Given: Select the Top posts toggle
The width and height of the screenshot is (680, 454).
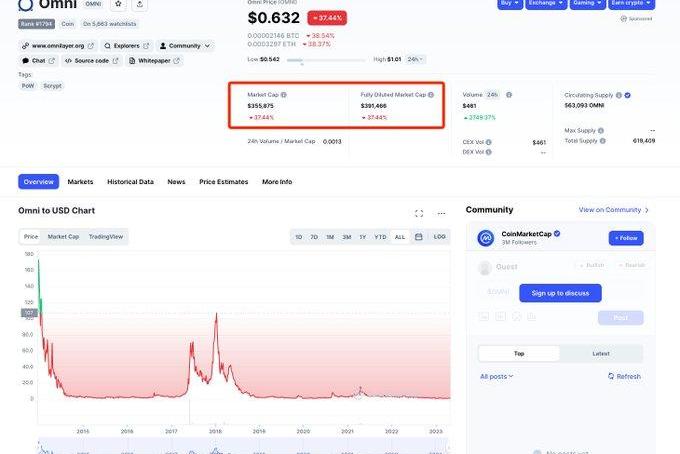Looking at the screenshot, I should pos(519,353).
